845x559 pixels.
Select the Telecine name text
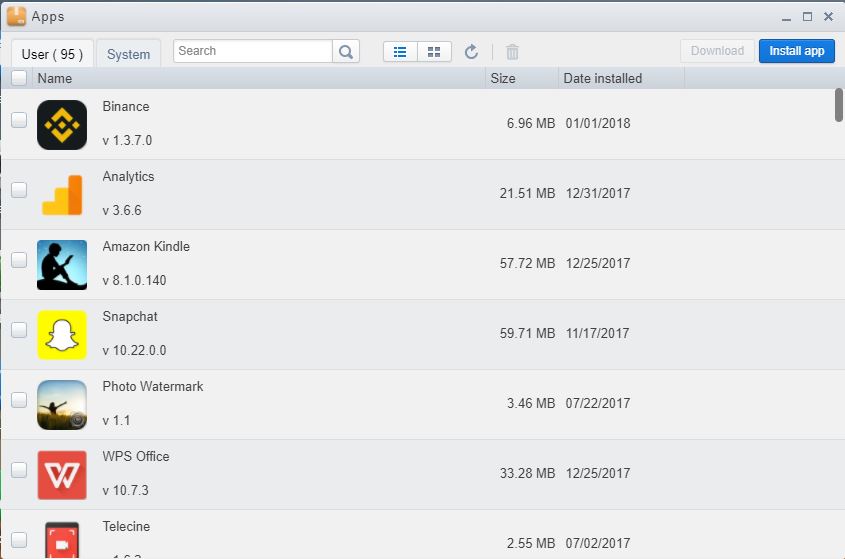(126, 527)
